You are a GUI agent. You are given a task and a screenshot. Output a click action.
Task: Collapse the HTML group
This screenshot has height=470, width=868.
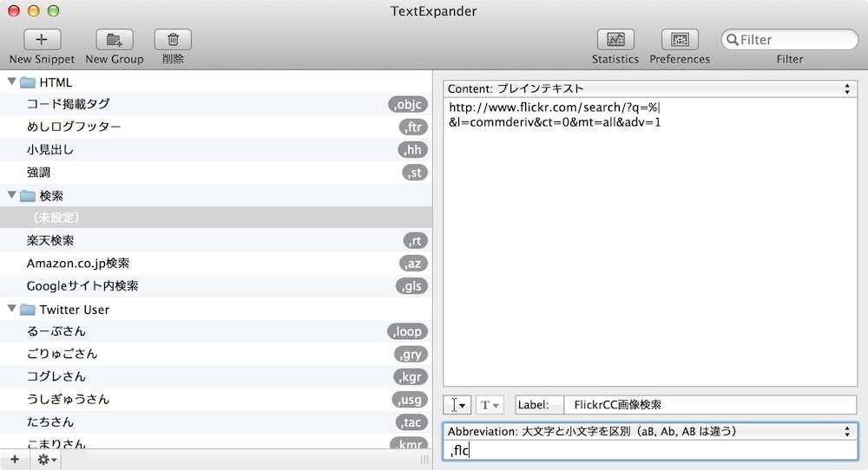click(x=11, y=82)
